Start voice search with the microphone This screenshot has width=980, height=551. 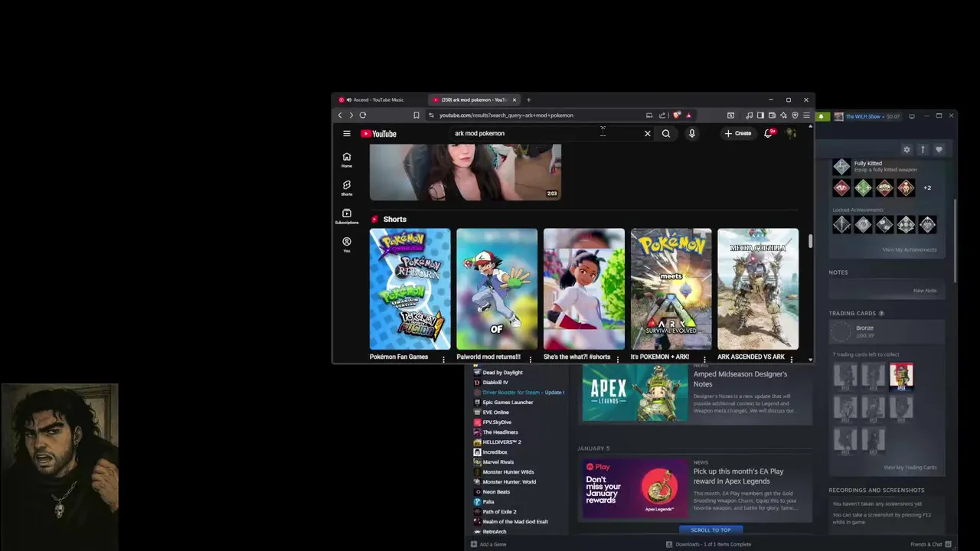[x=691, y=133]
